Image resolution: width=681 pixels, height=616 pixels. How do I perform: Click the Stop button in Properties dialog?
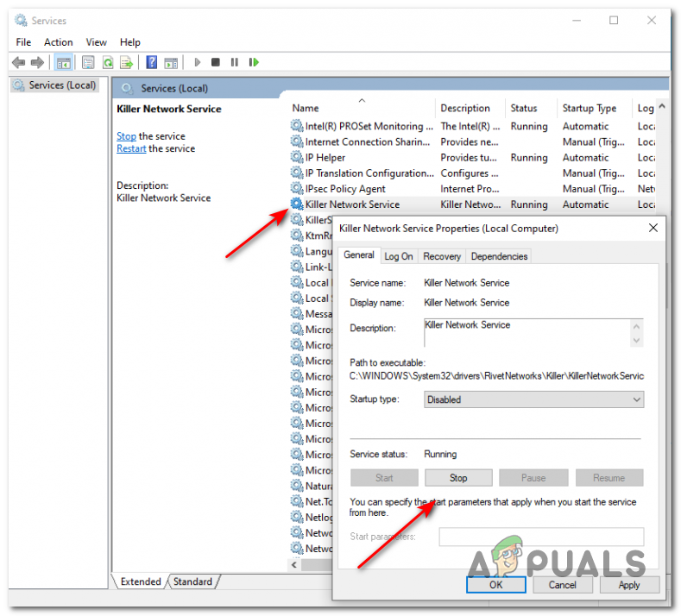(x=458, y=478)
